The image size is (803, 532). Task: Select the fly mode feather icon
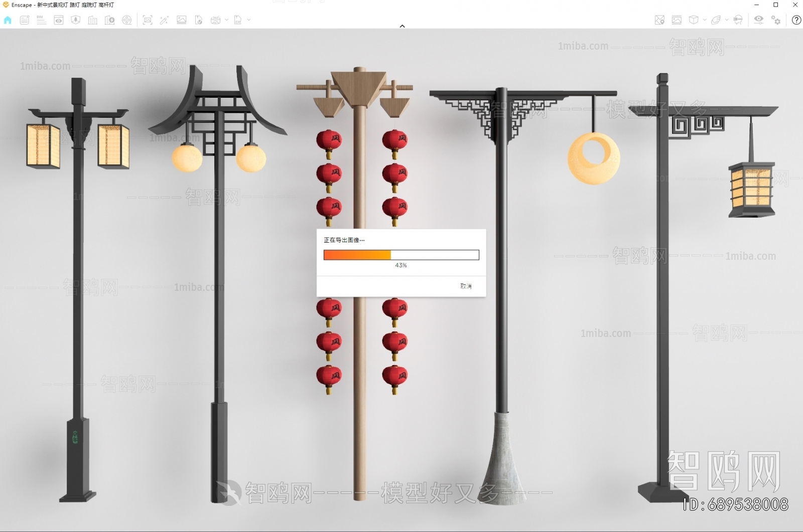716,20
